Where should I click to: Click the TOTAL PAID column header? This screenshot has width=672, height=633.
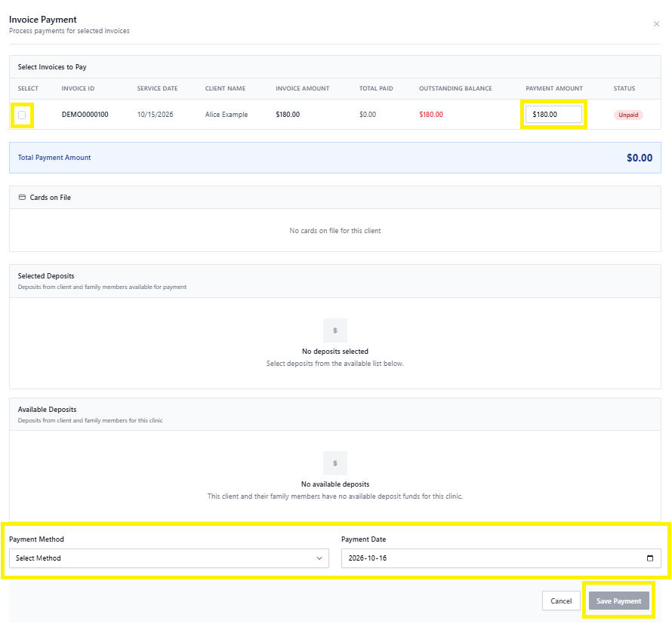(x=376, y=88)
